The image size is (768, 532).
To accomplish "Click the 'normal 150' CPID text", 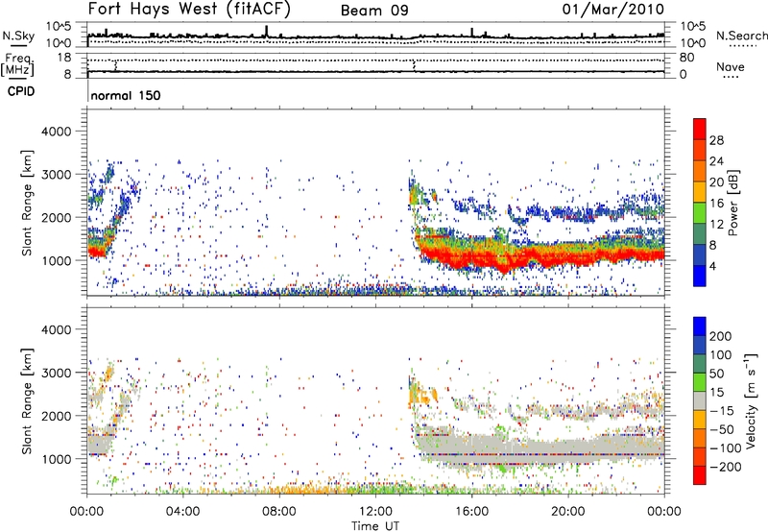I will tap(126, 95).
